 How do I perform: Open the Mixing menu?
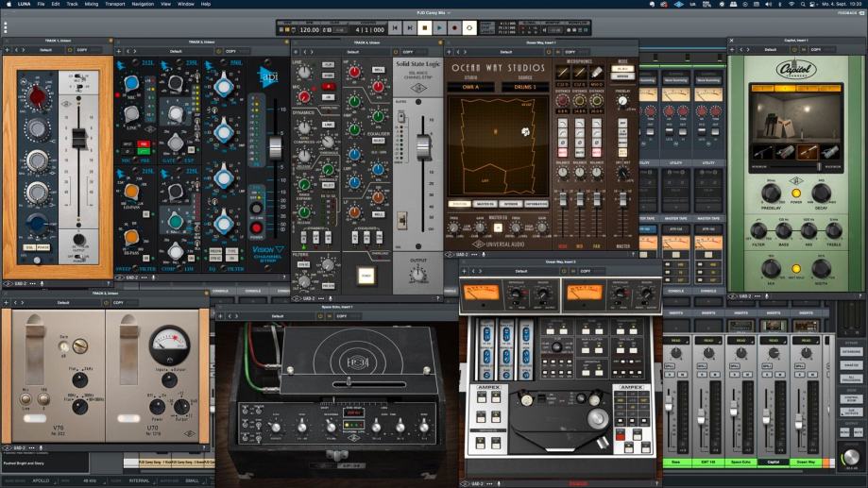click(x=91, y=4)
